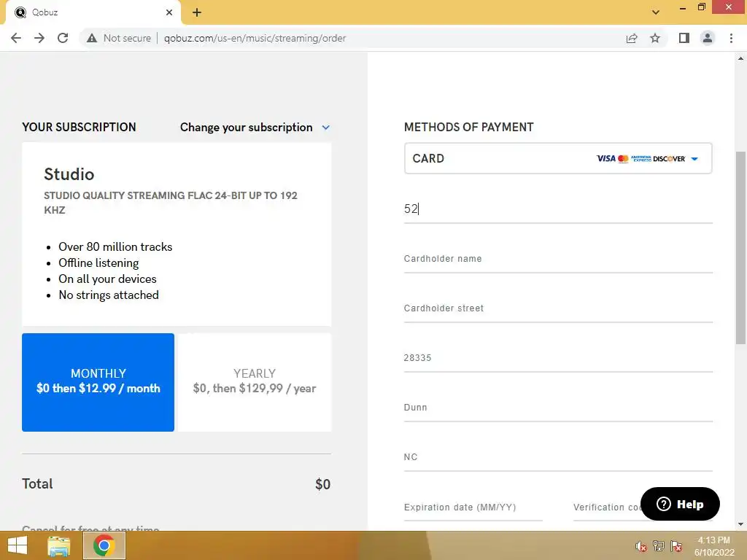
Task: Open the Chrome three-dot menu
Action: pyautogui.click(x=731, y=38)
